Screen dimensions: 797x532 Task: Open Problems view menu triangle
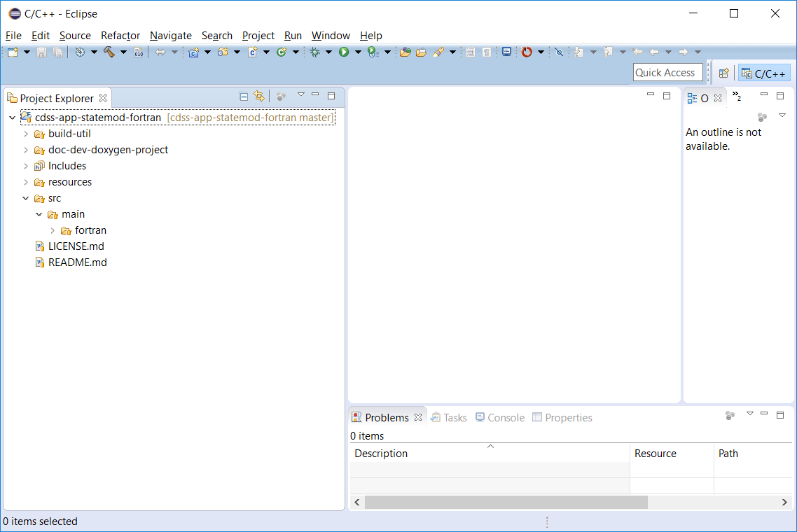(750, 414)
